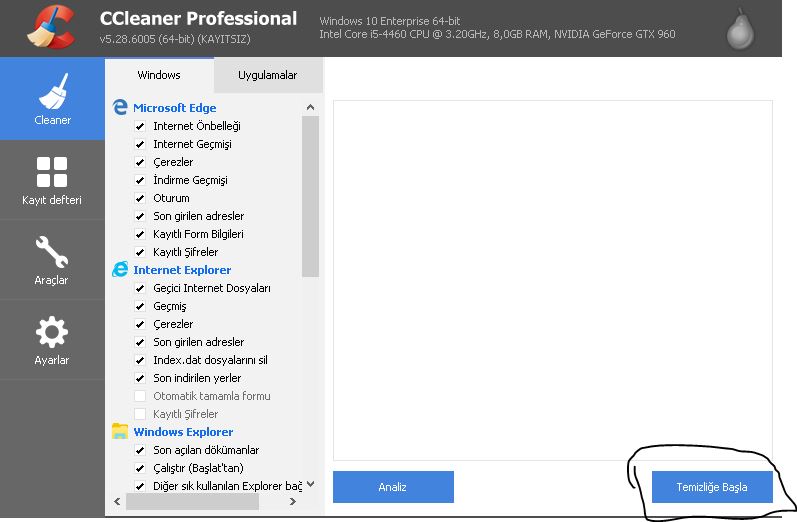Toggle Internet Explorer Geçmiş checkbox
The width and height of the screenshot is (797, 522).
coord(140,306)
